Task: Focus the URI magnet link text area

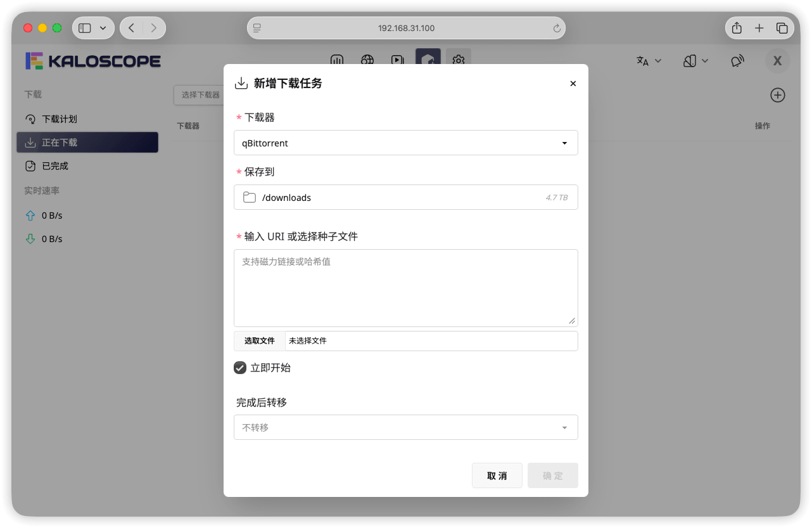Action: 406,288
